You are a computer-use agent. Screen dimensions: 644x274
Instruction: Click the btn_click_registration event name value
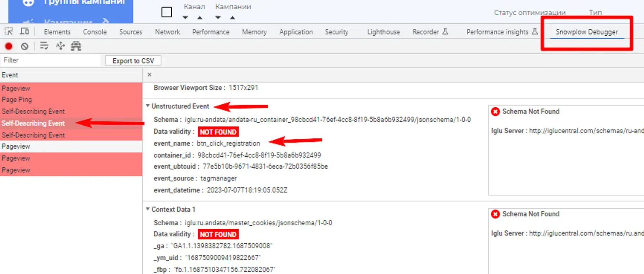228,143
